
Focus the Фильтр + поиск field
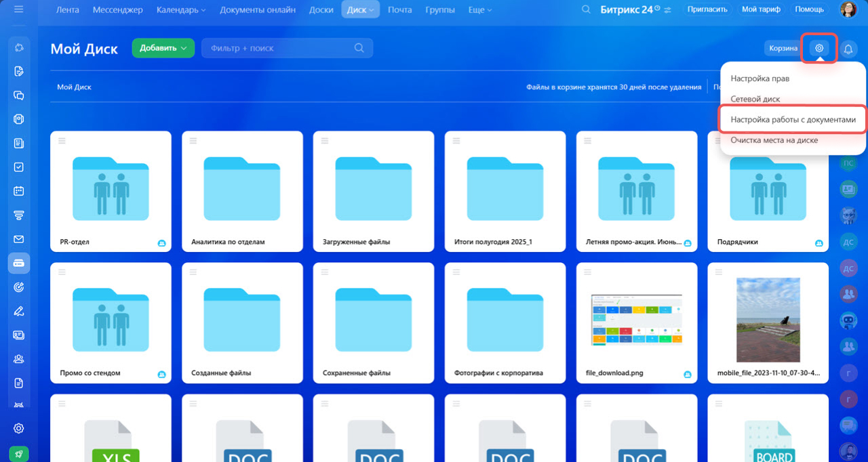pos(287,48)
